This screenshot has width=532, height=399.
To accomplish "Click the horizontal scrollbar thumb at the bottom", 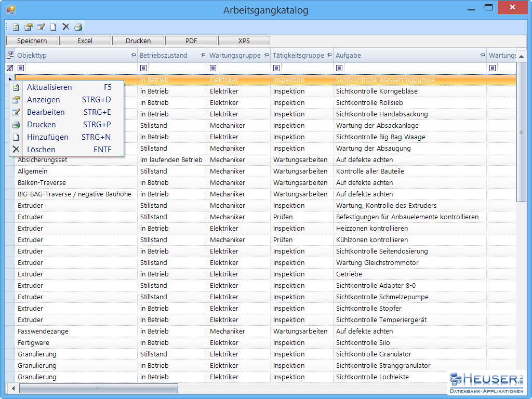I will (x=99, y=388).
